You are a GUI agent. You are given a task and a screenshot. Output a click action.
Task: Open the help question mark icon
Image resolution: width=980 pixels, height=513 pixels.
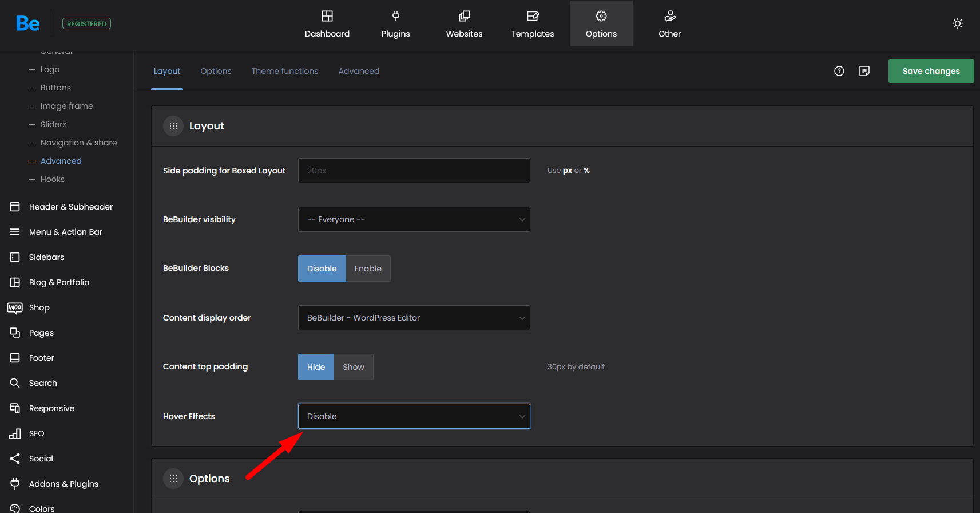point(839,71)
